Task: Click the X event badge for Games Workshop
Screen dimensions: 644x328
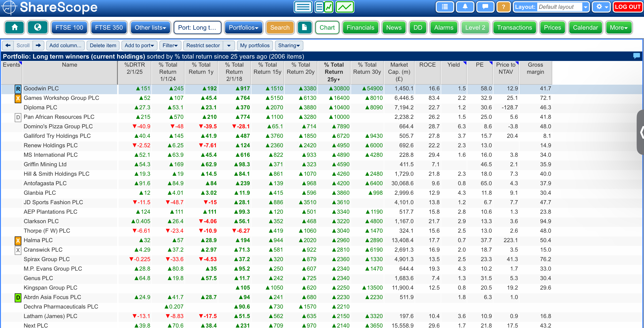Action: click(x=18, y=98)
